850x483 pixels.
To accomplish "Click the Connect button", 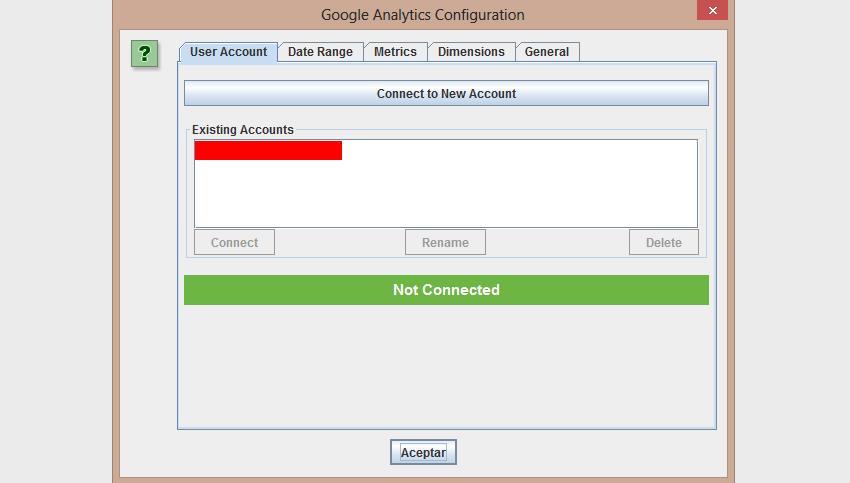I will point(234,242).
